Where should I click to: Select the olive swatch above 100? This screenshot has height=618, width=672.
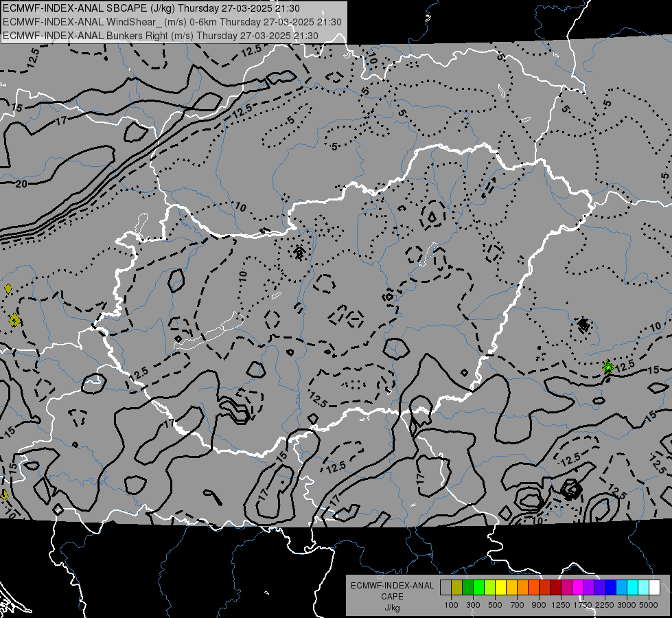point(457,587)
